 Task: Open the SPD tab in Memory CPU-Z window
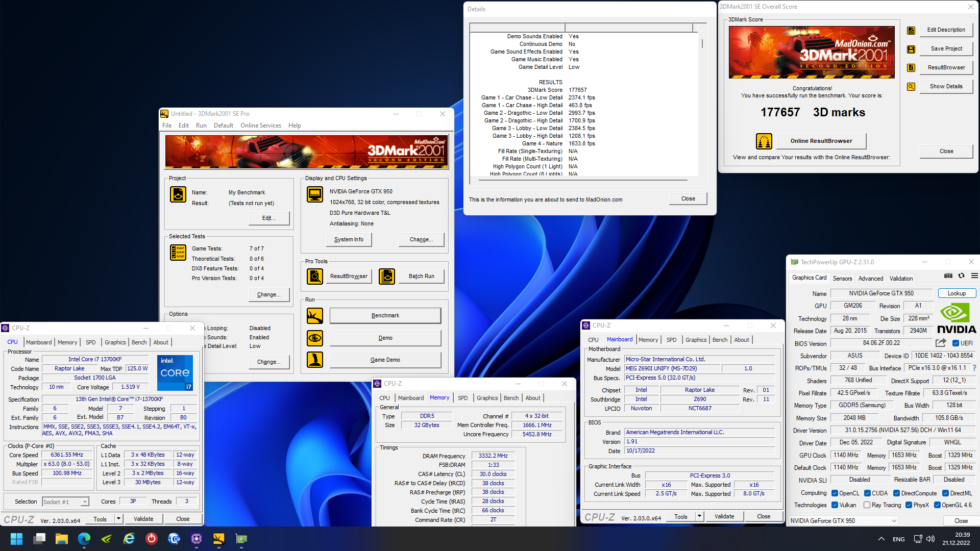pos(463,398)
